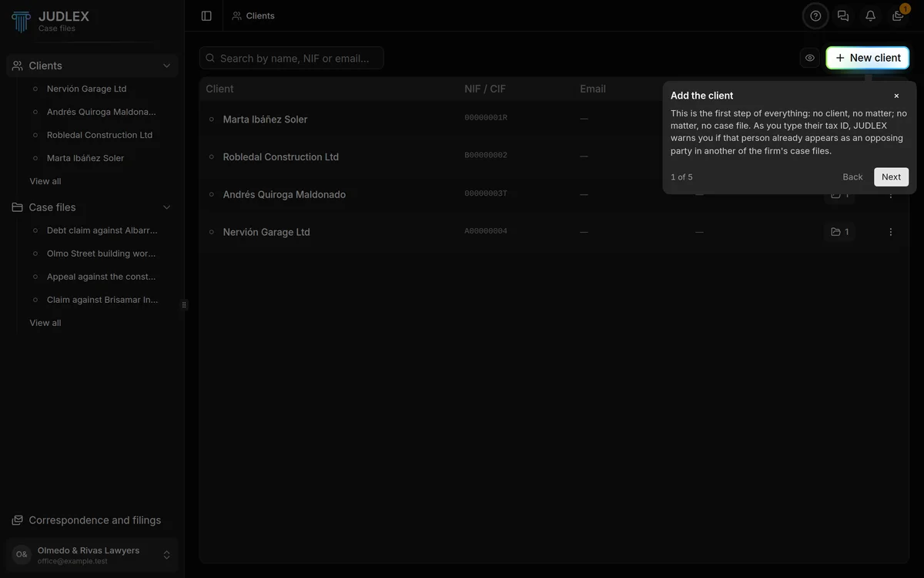The width and height of the screenshot is (924, 578).
Task: Open Correspondence and filings in sidebar
Action: click(x=92, y=520)
